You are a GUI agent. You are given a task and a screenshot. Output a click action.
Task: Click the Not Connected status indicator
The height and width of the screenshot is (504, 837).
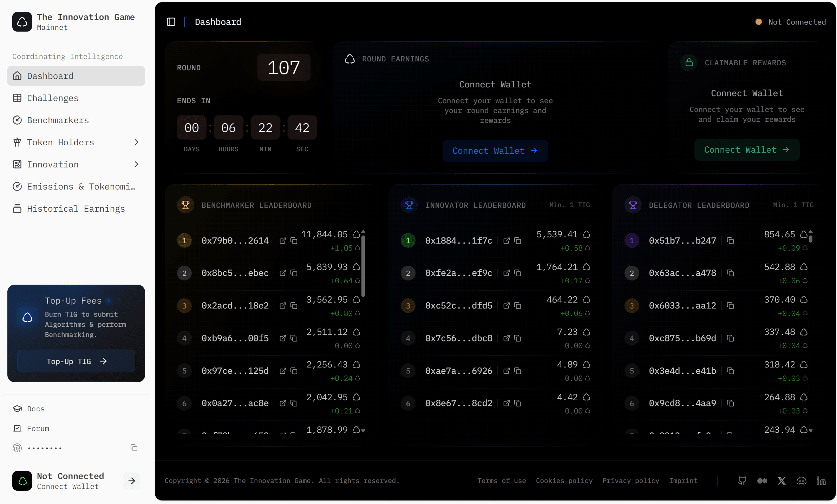click(x=791, y=22)
